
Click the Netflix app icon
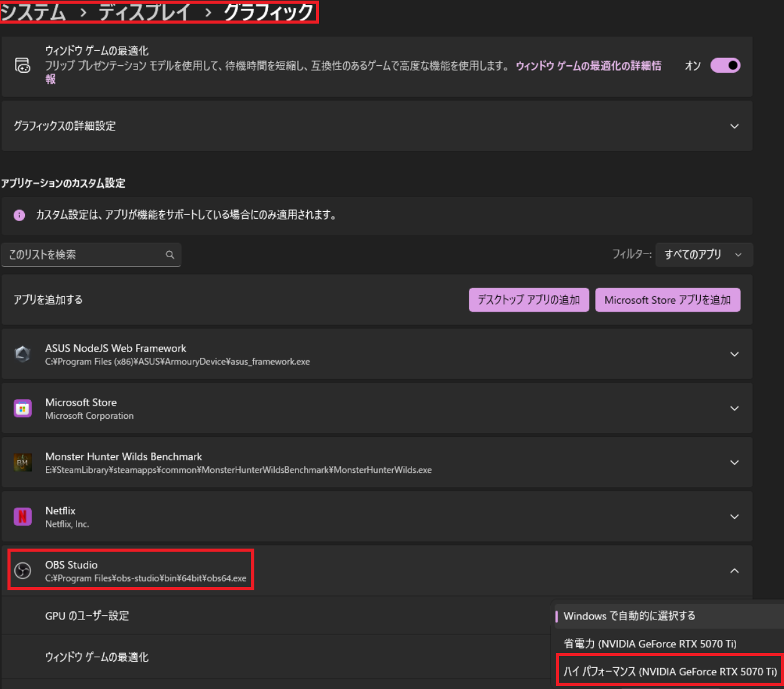23,516
